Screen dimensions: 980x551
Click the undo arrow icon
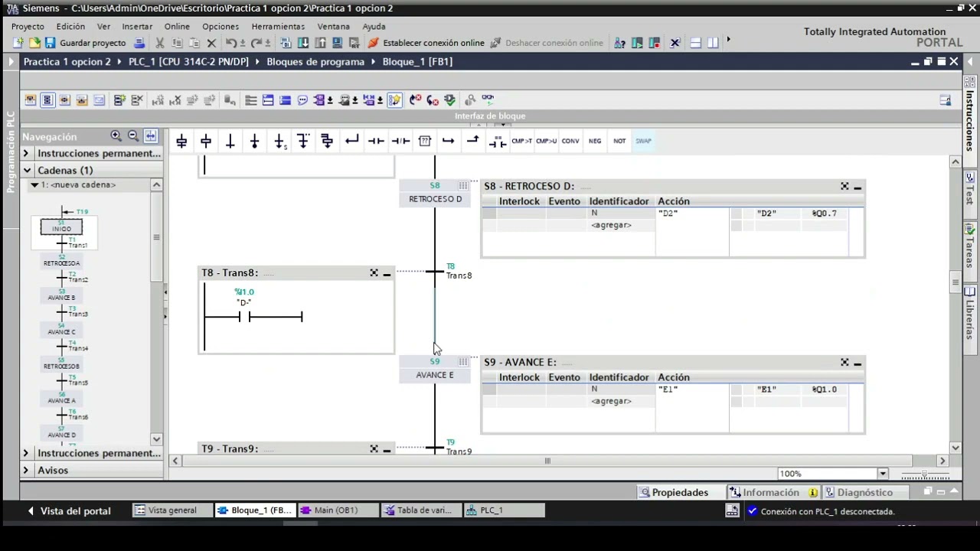pyautogui.click(x=231, y=43)
